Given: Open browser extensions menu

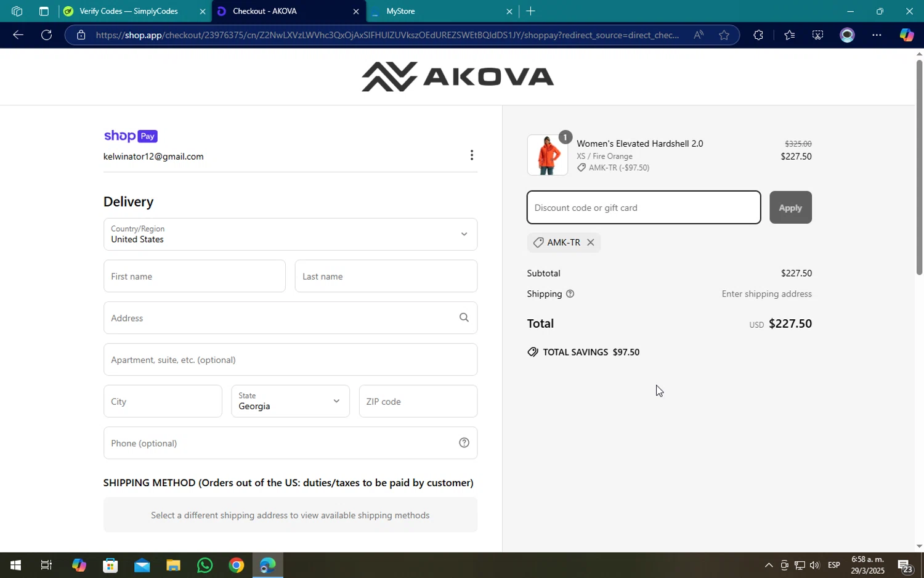Looking at the screenshot, I should [x=758, y=35].
